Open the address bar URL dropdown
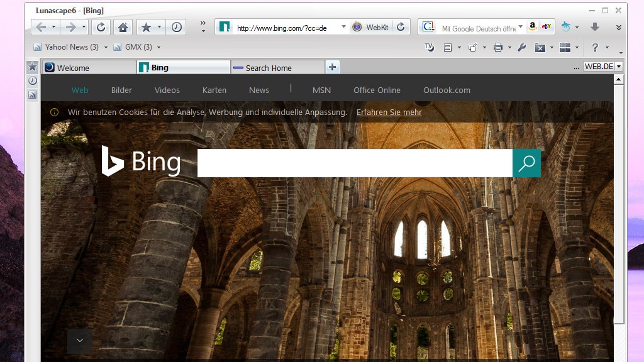 (x=343, y=26)
